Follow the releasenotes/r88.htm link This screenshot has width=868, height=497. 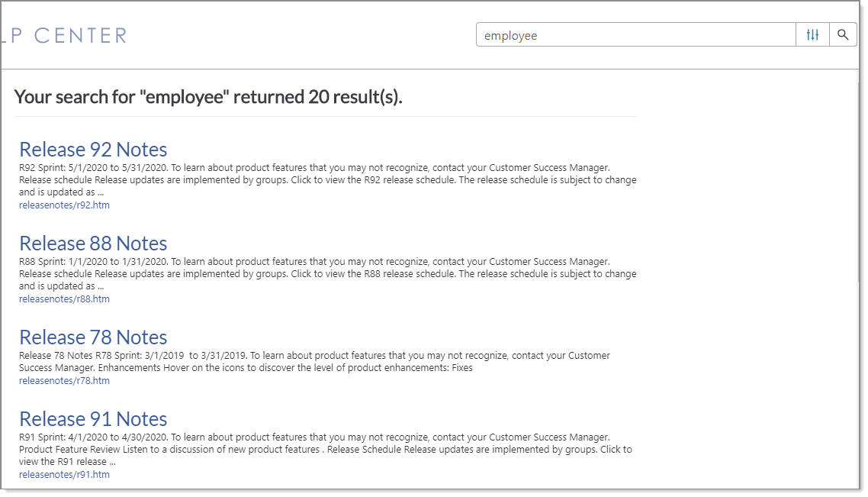[64, 299]
